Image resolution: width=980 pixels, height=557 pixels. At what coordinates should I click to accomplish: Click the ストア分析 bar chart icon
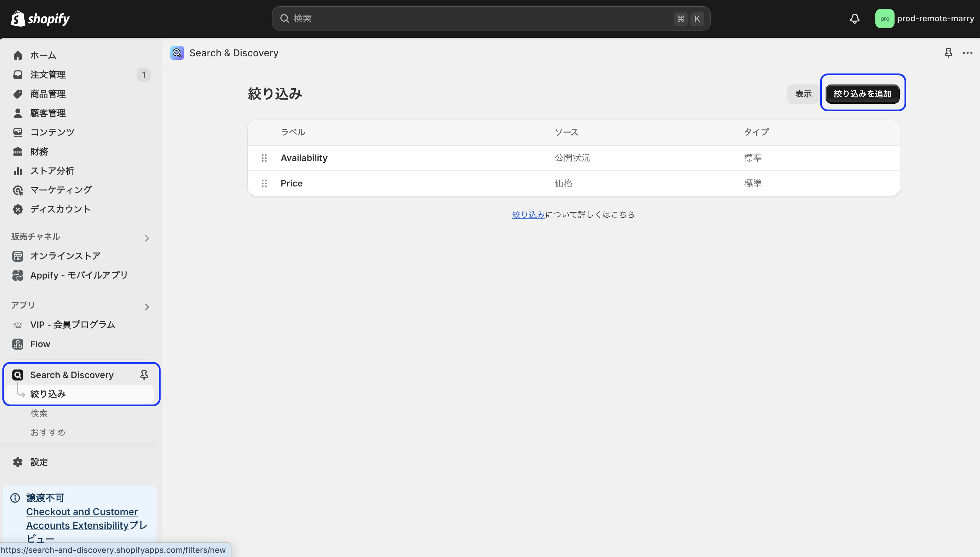[x=17, y=171]
